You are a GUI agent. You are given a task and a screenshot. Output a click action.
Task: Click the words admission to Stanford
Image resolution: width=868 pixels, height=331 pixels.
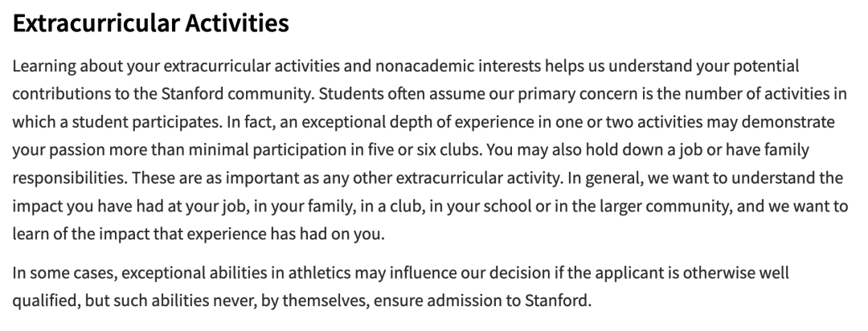click(509, 300)
